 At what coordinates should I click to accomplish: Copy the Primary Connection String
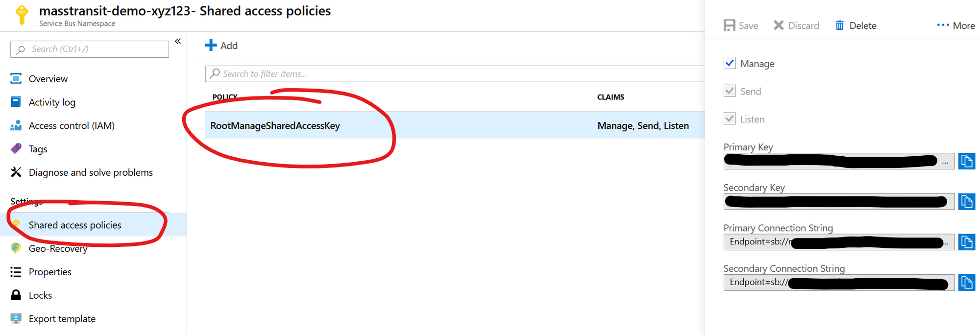click(967, 242)
